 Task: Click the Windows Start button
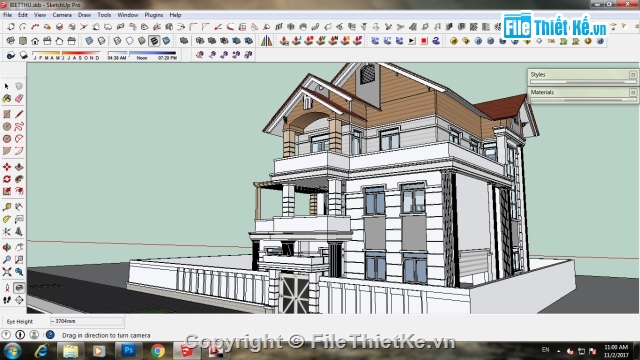point(12,351)
